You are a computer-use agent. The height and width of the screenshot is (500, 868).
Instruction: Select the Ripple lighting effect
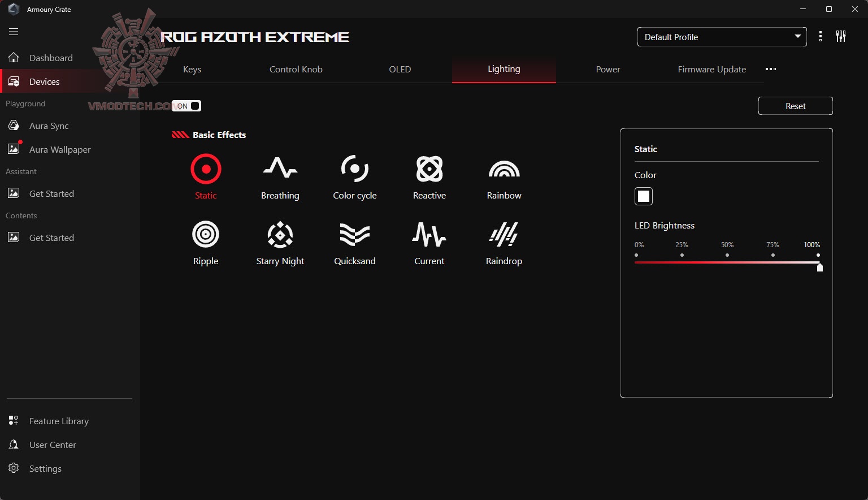pyautogui.click(x=206, y=243)
